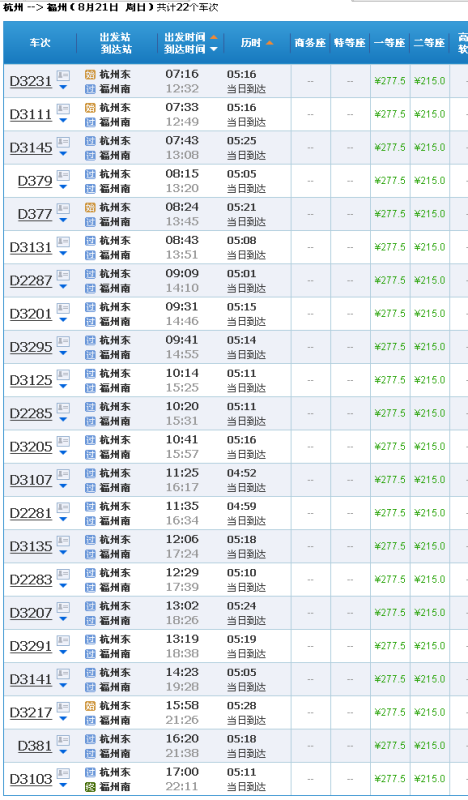Viewport: 468px width, 800px height.
Task: Sort by arrival time using the down arrow
Action: click(213, 49)
